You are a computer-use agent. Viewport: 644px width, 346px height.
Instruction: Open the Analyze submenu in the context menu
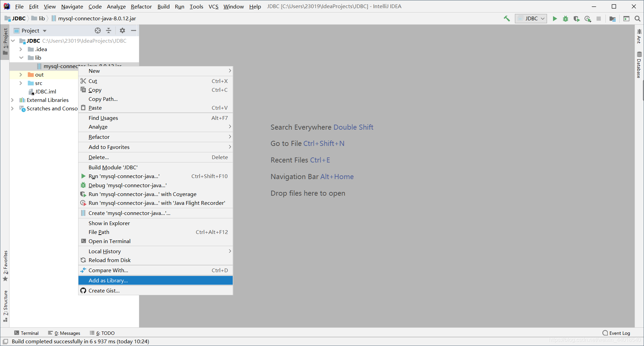[x=156, y=127]
